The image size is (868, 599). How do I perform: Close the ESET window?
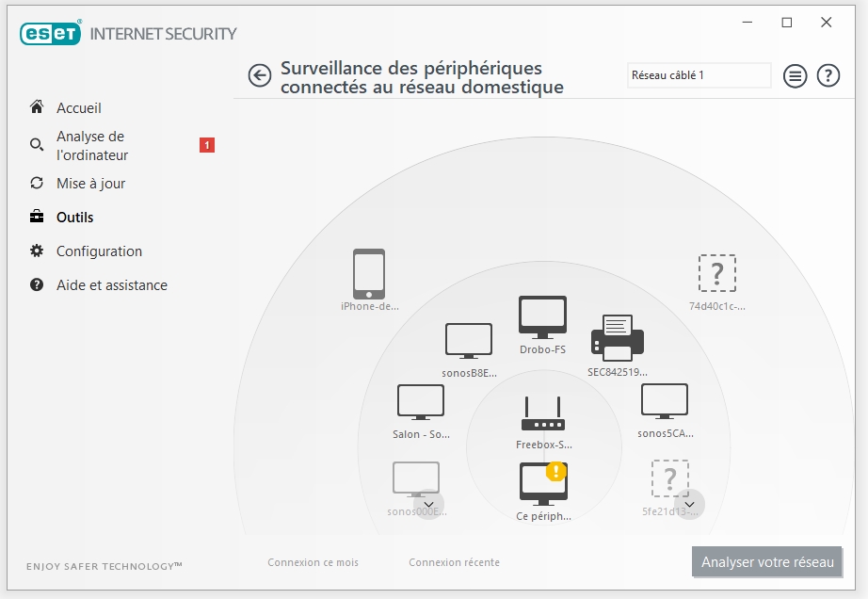pos(826,23)
